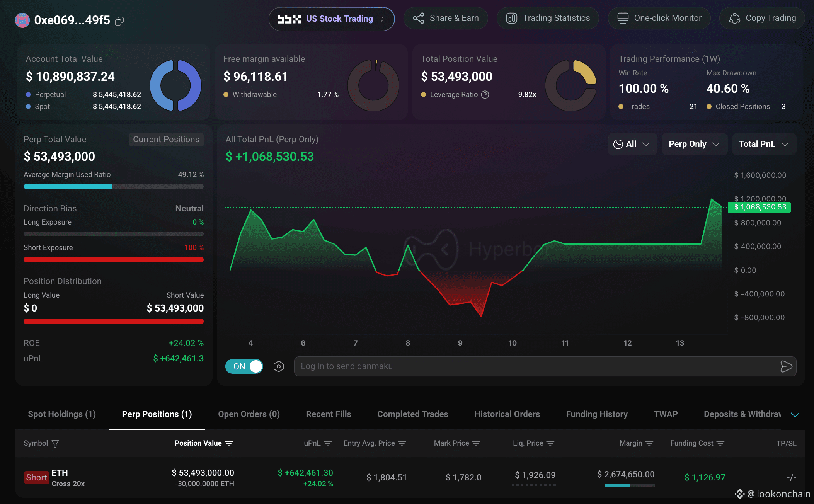This screenshot has width=814, height=504.
Task: Switch to TWAP tab
Action: 666,414
